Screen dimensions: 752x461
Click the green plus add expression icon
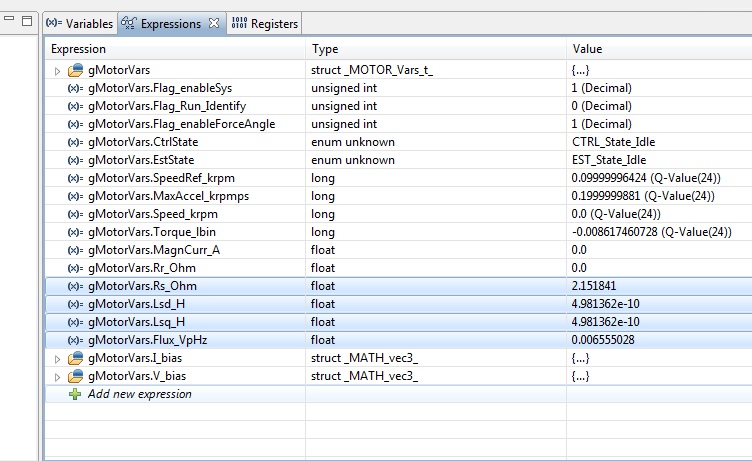(x=75, y=394)
